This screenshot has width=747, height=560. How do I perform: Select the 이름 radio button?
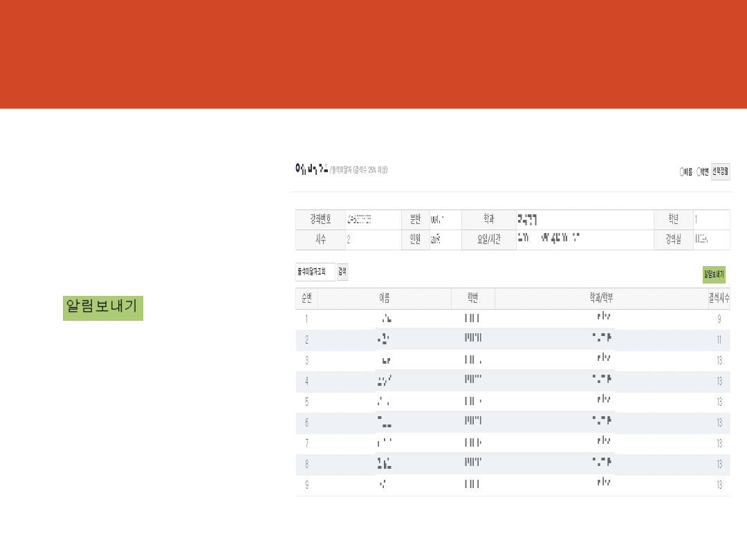[x=681, y=172]
